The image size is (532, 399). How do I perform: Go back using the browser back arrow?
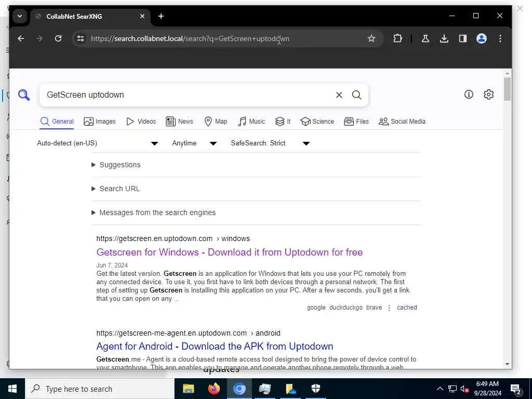click(21, 38)
